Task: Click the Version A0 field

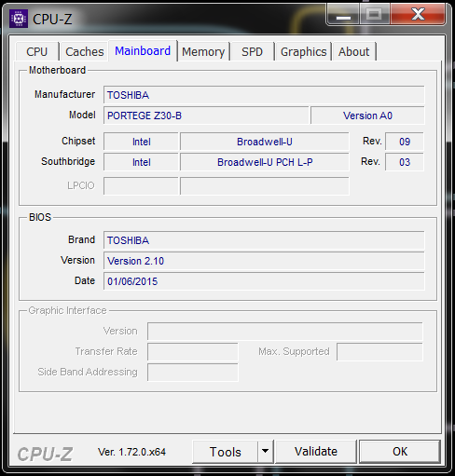Action: tap(367, 116)
